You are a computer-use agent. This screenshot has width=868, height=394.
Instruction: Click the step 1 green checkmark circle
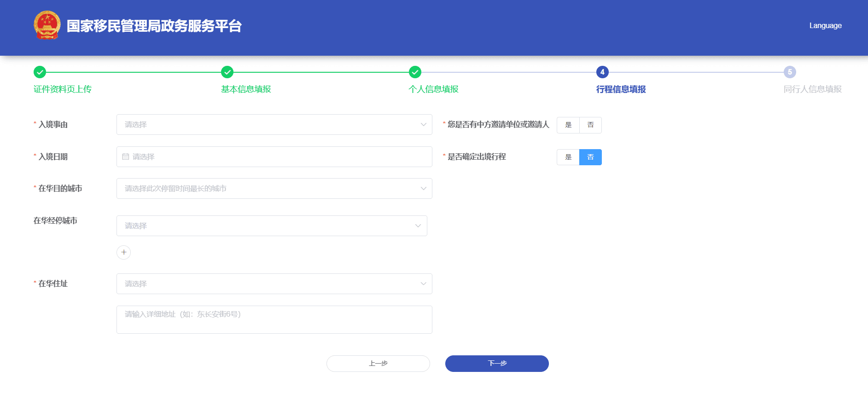(40, 72)
